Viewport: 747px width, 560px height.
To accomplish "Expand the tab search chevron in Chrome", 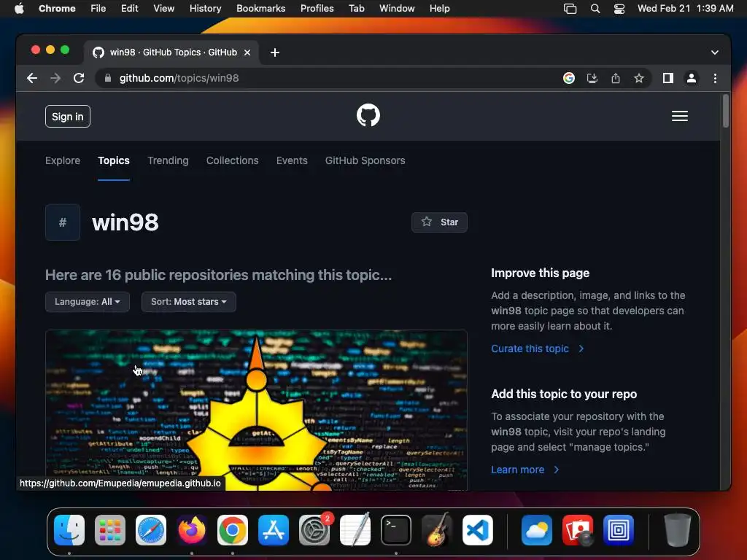I will (715, 52).
